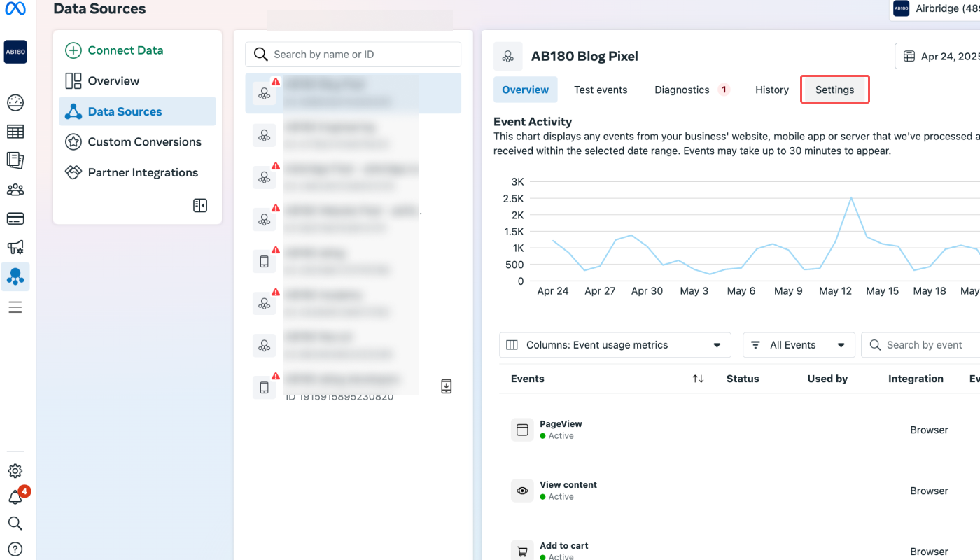Open the All tools hamburger menu
The height and width of the screenshot is (560, 980).
tap(15, 307)
